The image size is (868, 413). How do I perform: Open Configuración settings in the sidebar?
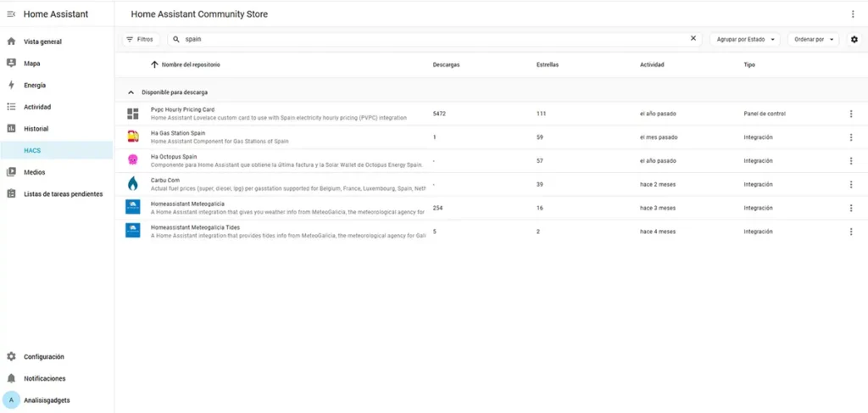click(57, 356)
